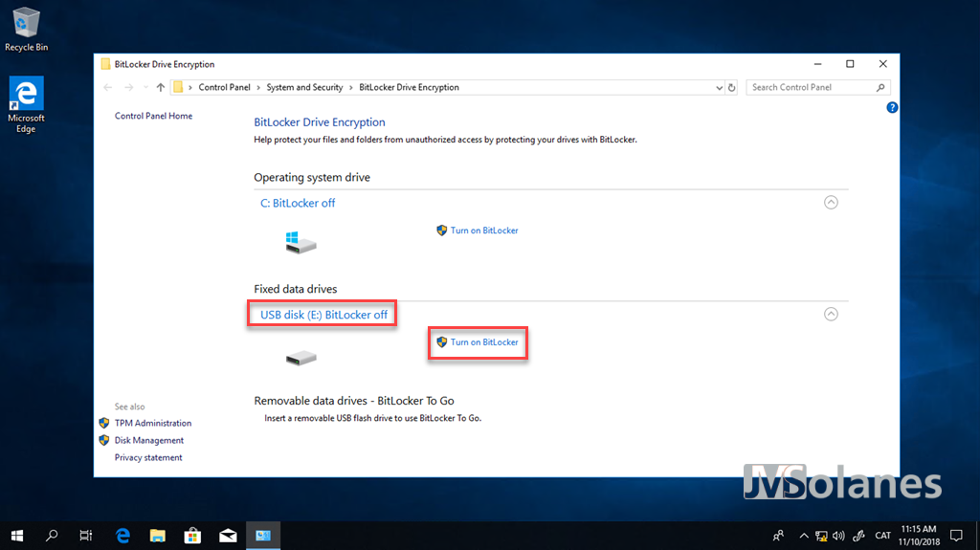Viewport: 980px width, 550px height.
Task: Collapse the USB disk (E:) section chevron
Action: [x=831, y=315]
